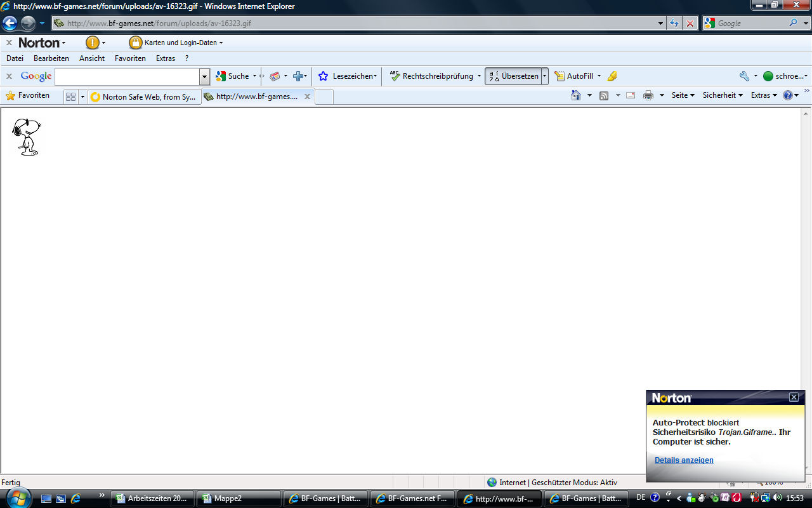Click the blue plus icon on Google toolbar

(298, 76)
